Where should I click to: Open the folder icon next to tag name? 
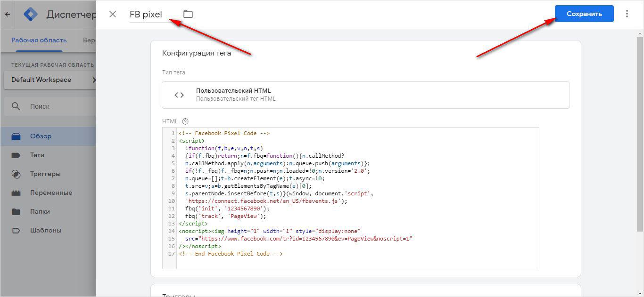tap(188, 14)
